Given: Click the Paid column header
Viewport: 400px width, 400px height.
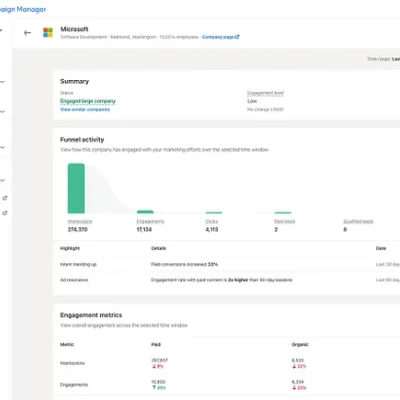Looking at the screenshot, I should [156, 345].
